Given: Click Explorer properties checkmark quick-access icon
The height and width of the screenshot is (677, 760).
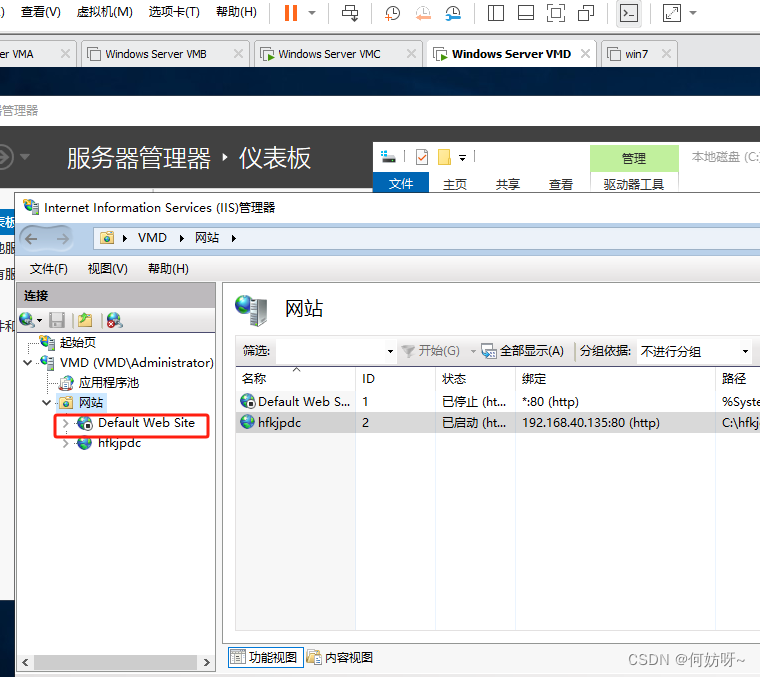Looking at the screenshot, I should (422, 157).
